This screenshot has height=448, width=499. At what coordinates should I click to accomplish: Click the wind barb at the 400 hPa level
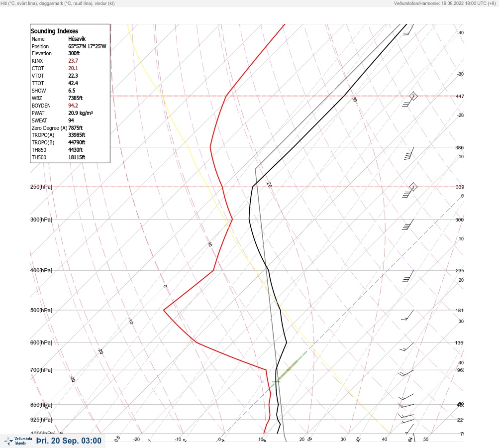point(408,276)
